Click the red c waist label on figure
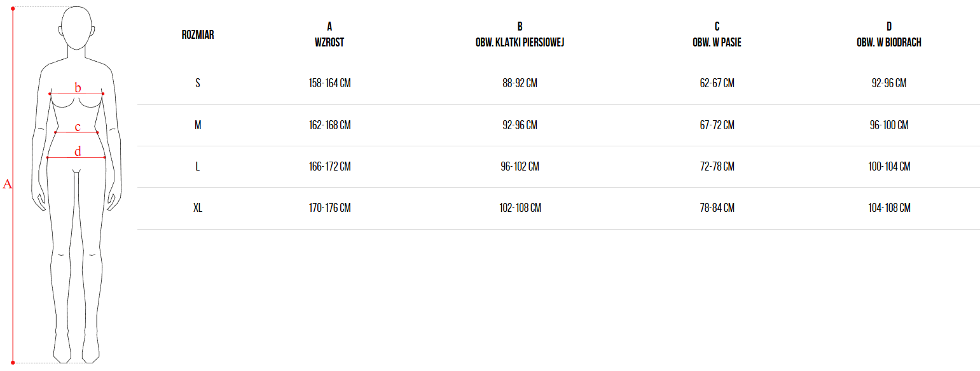 tap(78, 127)
